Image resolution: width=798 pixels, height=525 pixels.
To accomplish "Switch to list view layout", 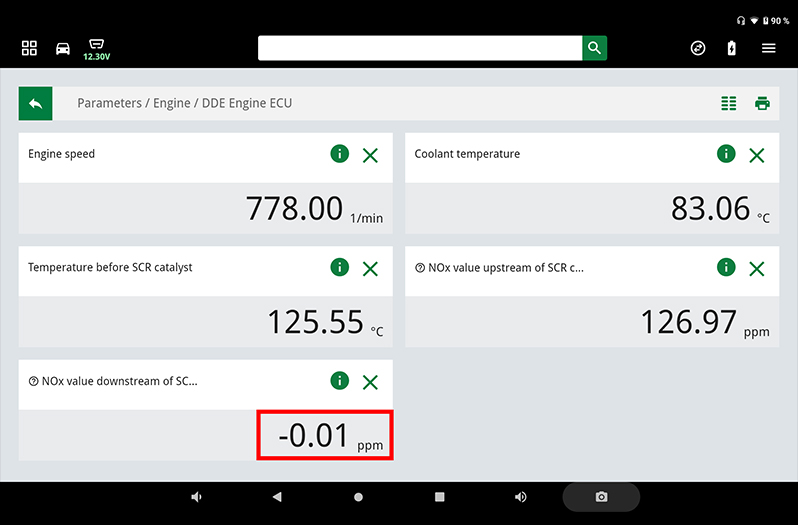I will click(729, 103).
